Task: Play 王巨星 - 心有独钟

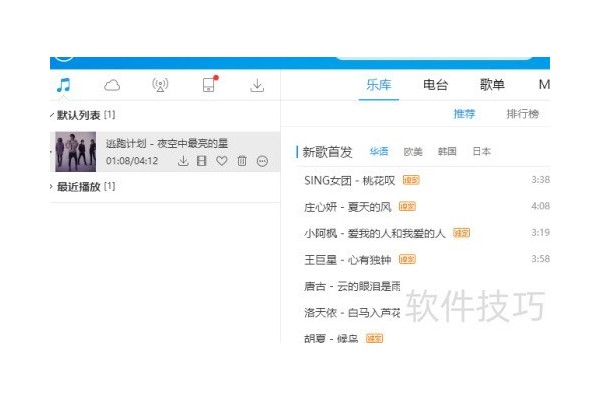Action: click(347, 260)
